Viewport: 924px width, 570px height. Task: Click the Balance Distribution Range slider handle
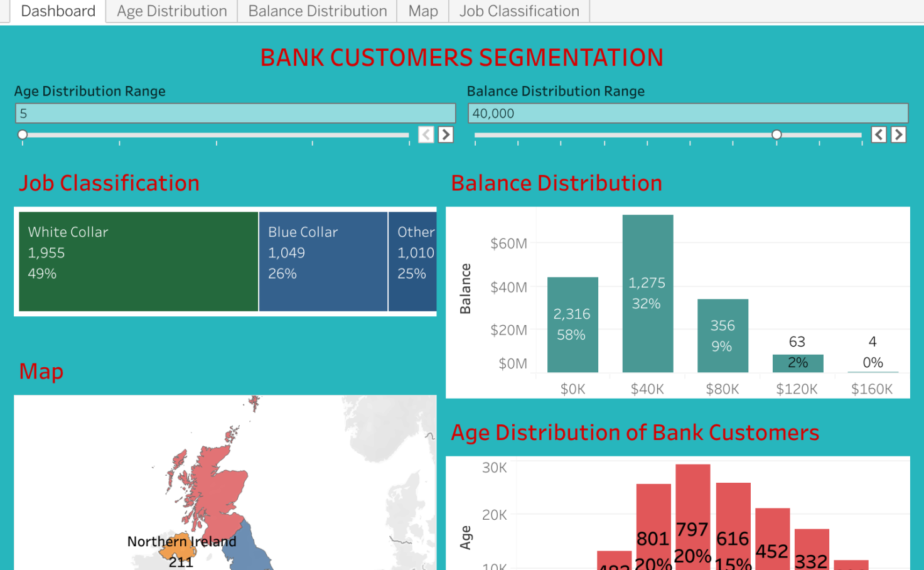776,134
